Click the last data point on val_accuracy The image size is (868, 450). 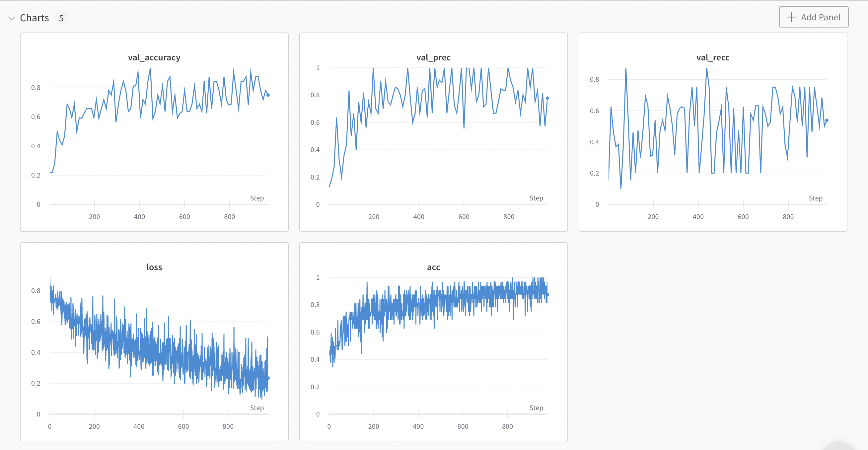pos(268,95)
